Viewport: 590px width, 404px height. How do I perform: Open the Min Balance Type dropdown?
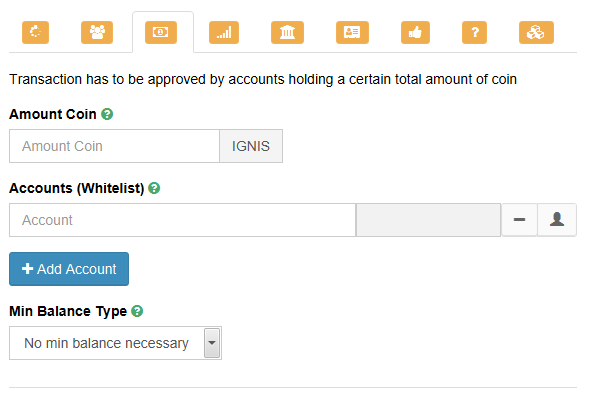pyautogui.click(x=116, y=343)
